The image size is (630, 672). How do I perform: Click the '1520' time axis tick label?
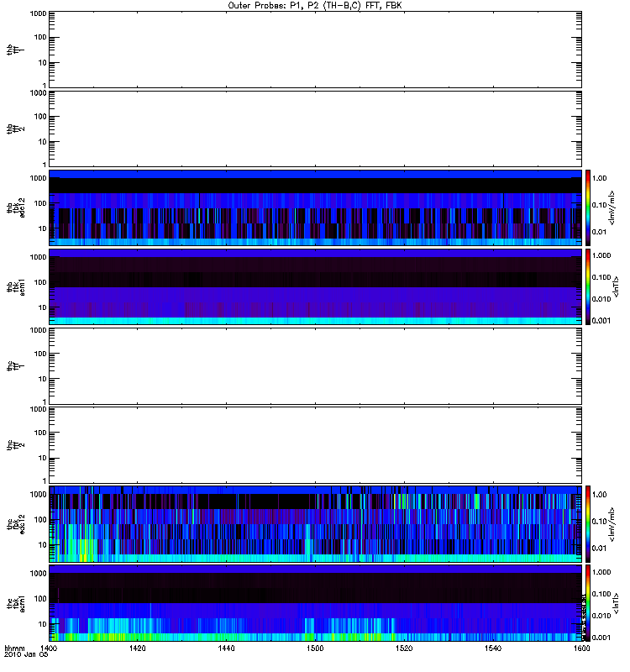[x=404, y=648]
